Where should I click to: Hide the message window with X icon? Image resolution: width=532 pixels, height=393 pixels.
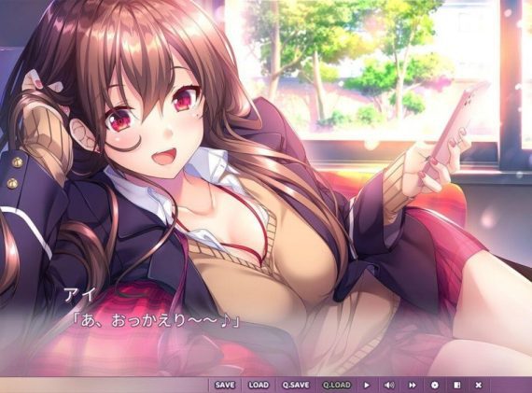pos(479,385)
